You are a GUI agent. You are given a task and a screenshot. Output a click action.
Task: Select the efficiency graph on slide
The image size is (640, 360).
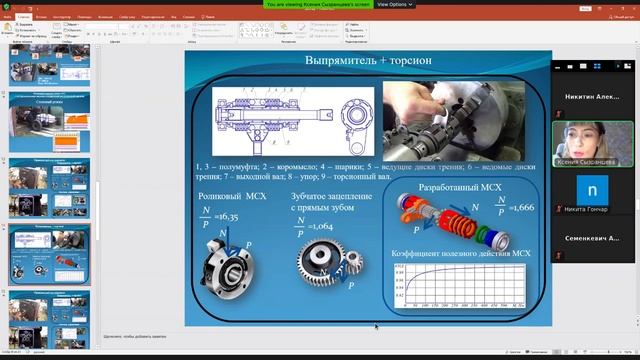460,286
